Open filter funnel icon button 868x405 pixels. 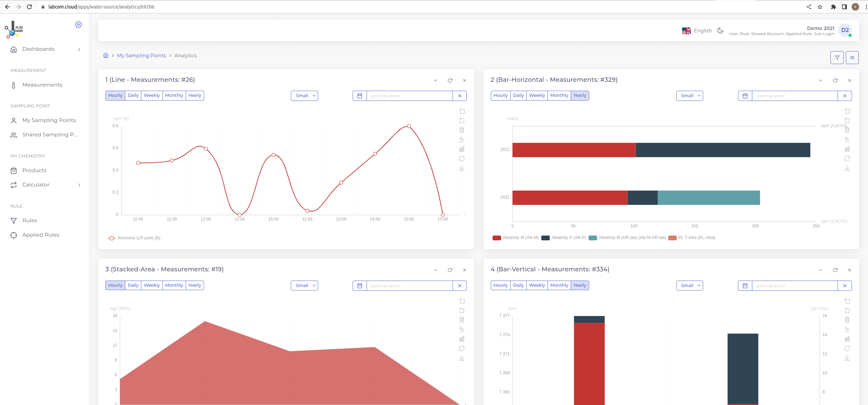(x=837, y=58)
